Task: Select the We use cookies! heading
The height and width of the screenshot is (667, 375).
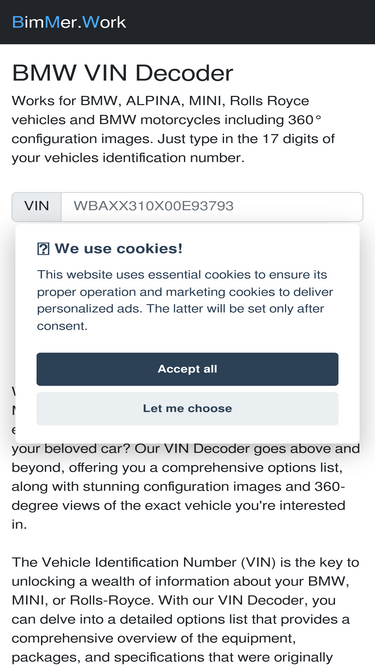Action: coord(119,248)
